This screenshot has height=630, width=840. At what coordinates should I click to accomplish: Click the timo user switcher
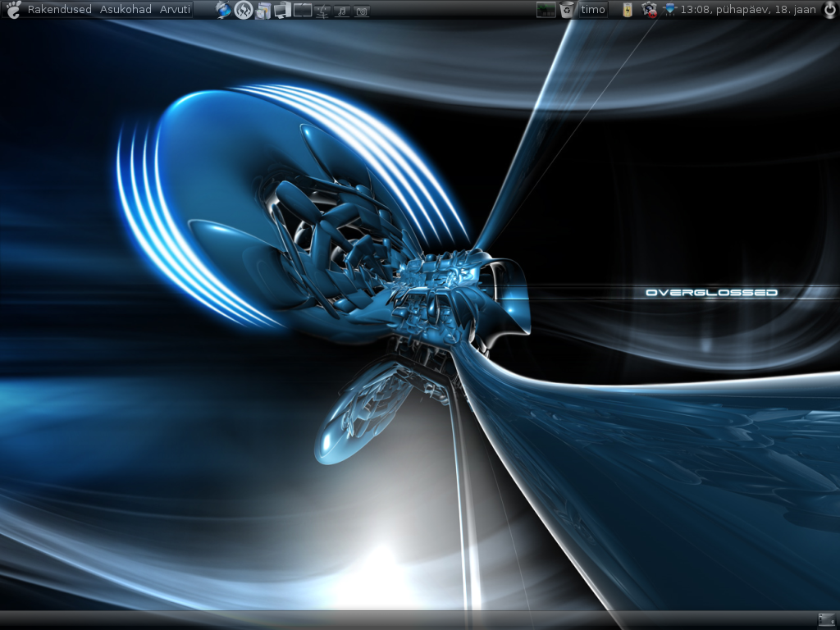593,10
